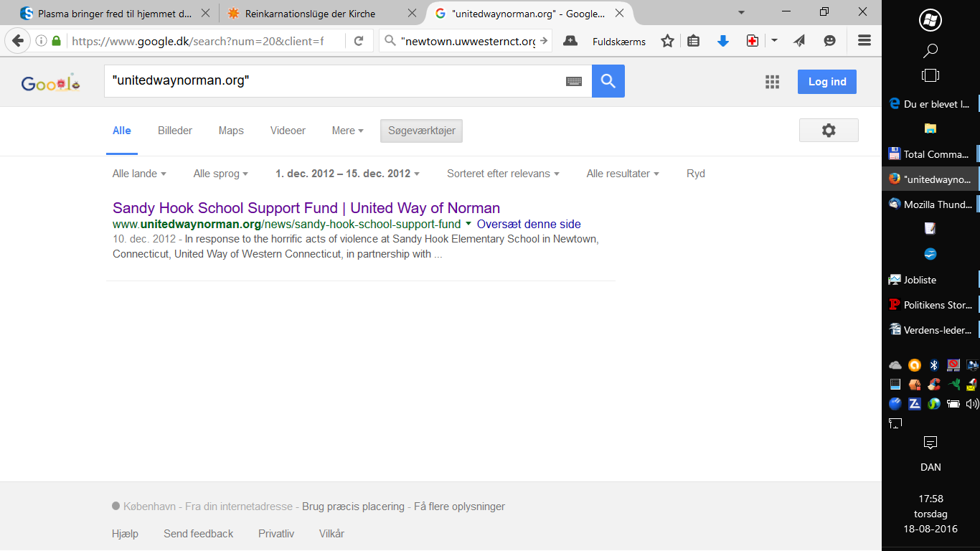
Task: Select the Billeder search tab
Action: coord(175,131)
